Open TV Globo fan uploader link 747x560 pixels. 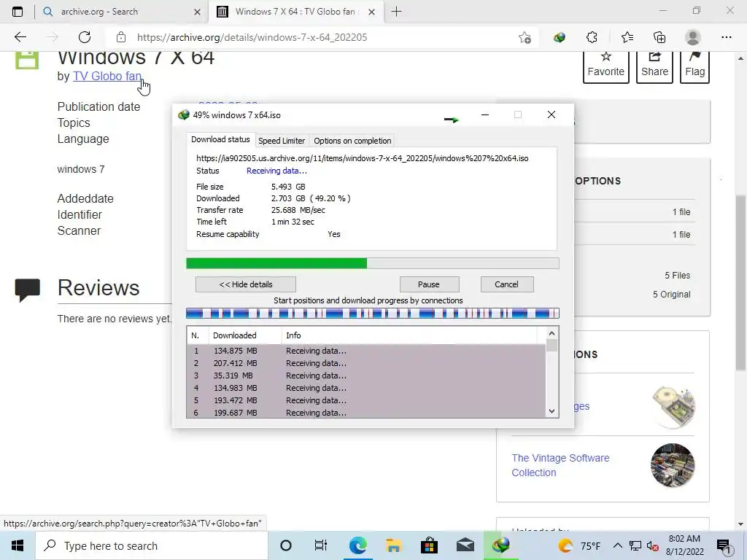[x=107, y=76]
